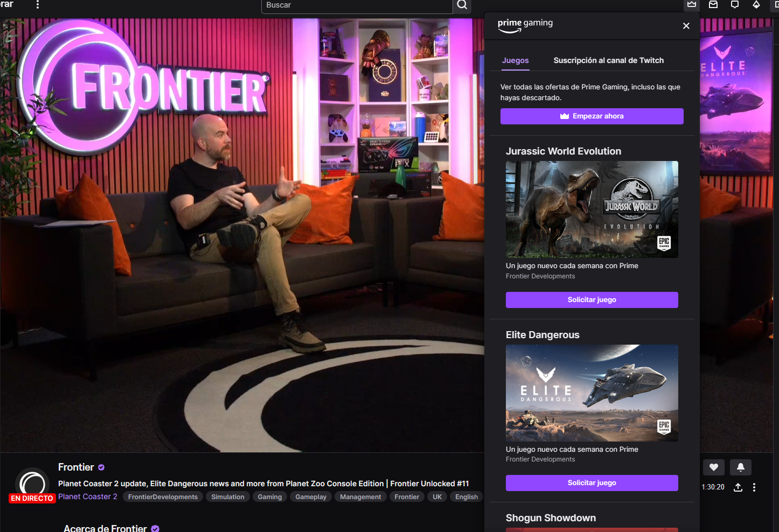Click the stream title text
The height and width of the screenshot is (532, 779).
(x=263, y=484)
